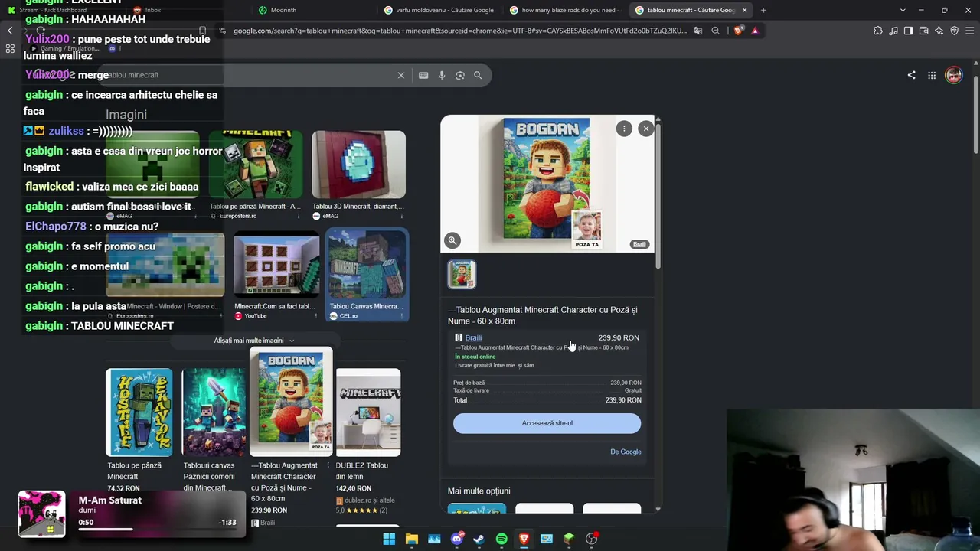Click the Mai multe opțiuni heading
The image size is (980, 551).
pyautogui.click(x=479, y=491)
